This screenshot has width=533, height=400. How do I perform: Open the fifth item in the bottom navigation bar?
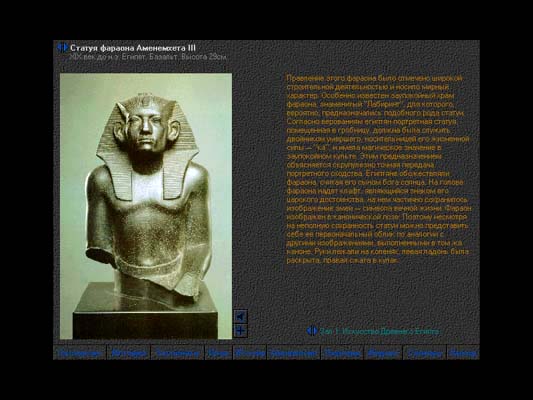click(x=250, y=353)
